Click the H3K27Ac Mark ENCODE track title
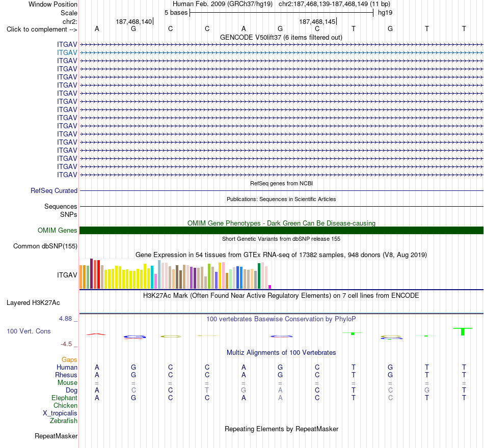This screenshot has width=484, height=448. click(x=281, y=296)
